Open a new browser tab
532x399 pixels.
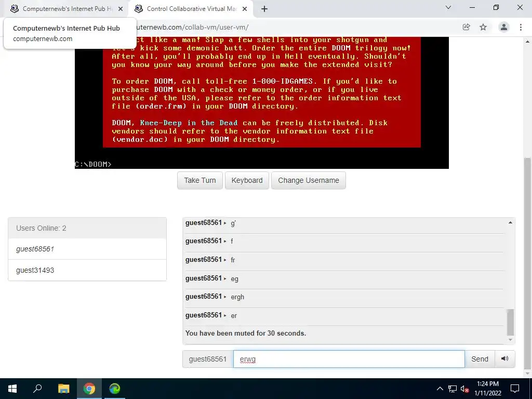(264, 9)
